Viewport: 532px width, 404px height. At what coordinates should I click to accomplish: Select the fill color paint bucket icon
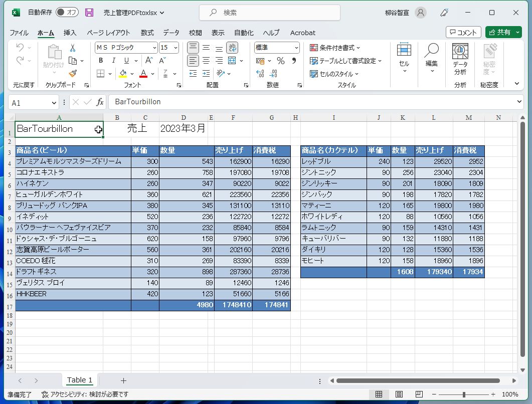(x=122, y=74)
